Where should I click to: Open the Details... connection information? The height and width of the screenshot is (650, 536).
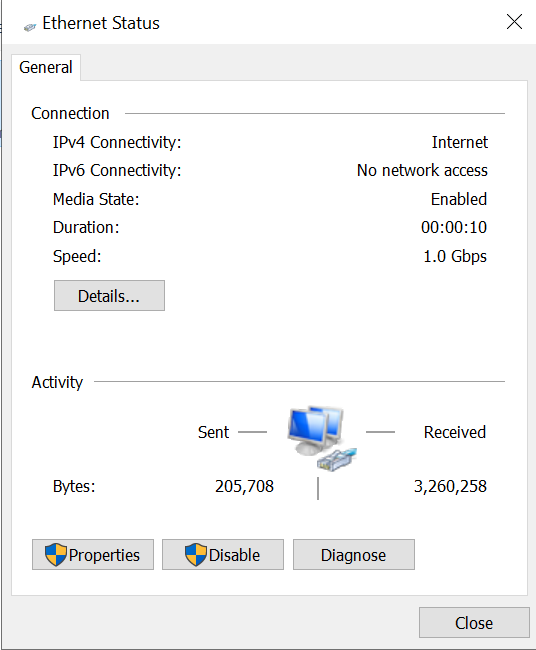click(x=109, y=296)
